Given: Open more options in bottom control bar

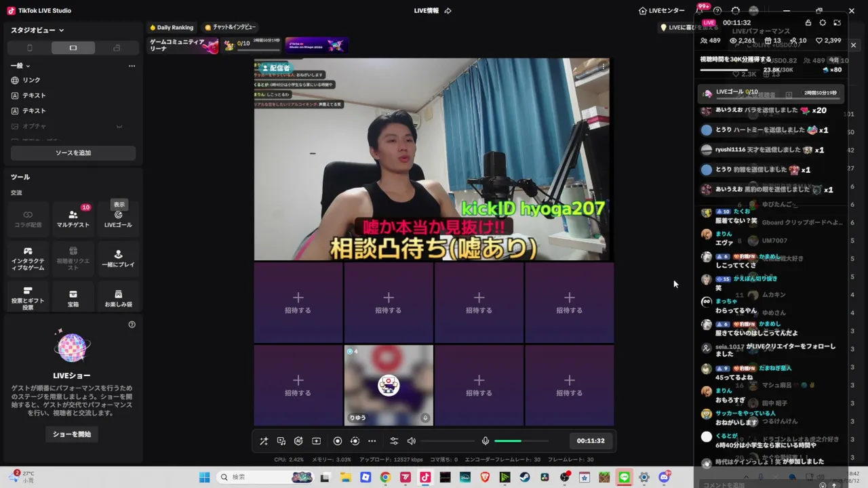Looking at the screenshot, I should click(x=372, y=441).
